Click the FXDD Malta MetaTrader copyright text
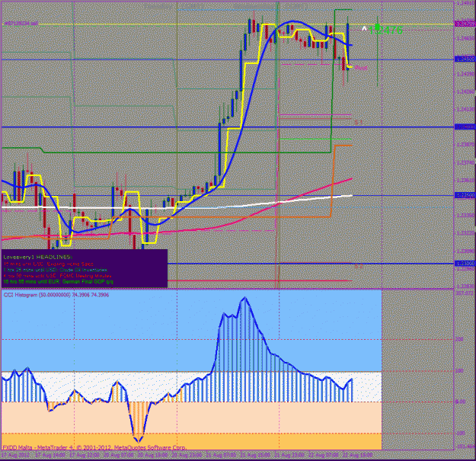 point(94,447)
